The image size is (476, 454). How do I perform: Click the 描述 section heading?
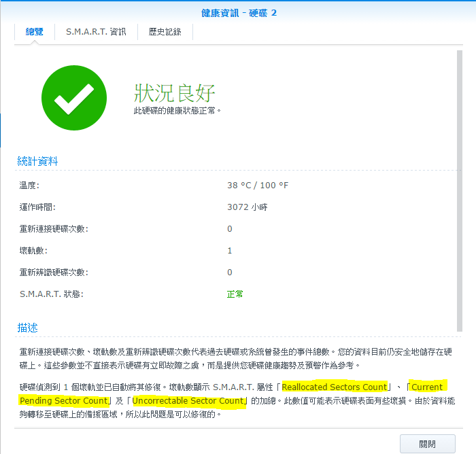[27, 328]
